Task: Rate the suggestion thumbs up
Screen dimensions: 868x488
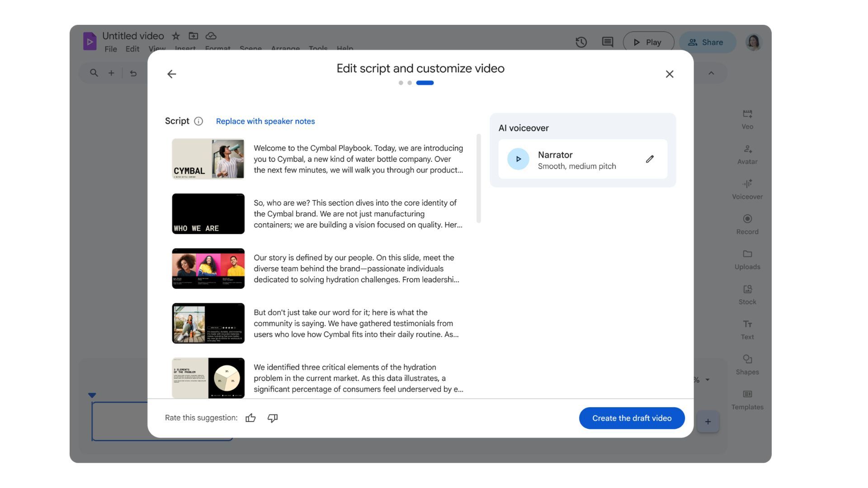Action: point(250,418)
